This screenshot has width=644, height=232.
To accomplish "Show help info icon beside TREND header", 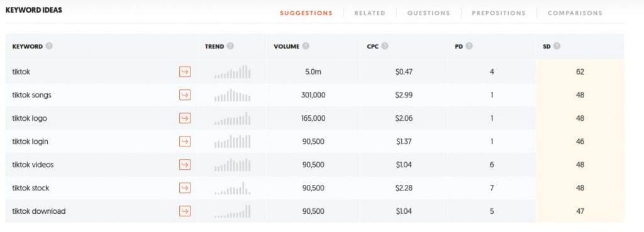I will click(x=230, y=46).
